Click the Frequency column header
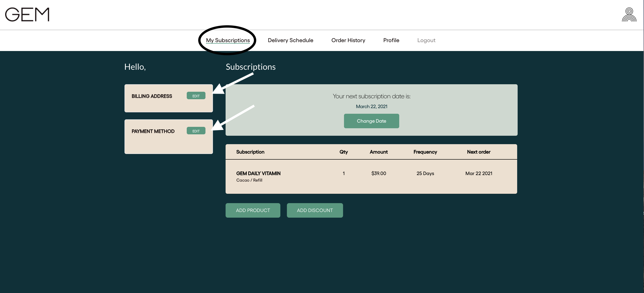The image size is (644, 293). (x=425, y=152)
